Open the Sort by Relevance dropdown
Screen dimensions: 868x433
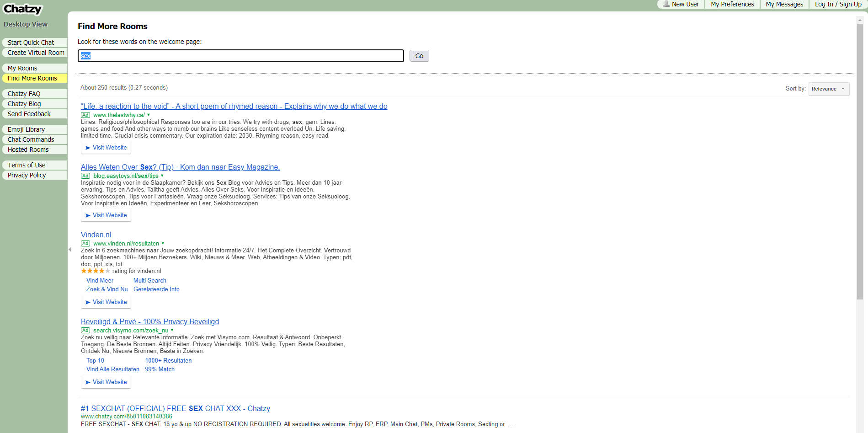[x=829, y=89]
